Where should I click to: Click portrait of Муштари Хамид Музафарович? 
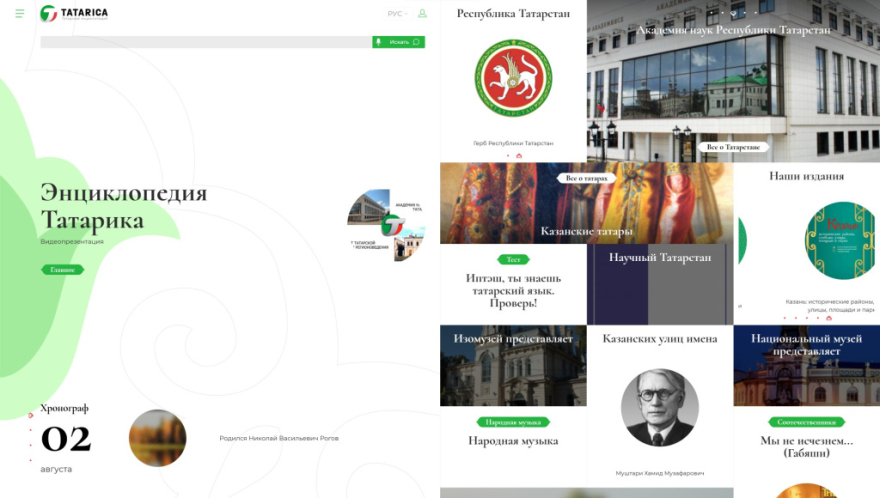659,408
